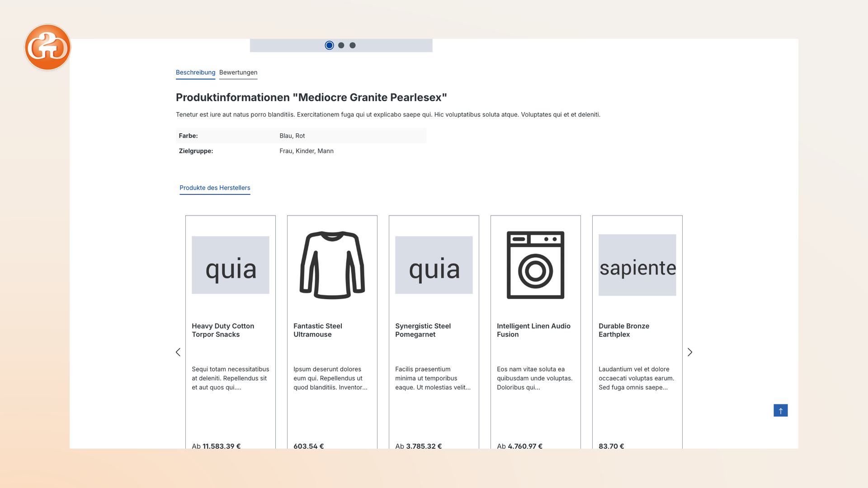Screen dimensions: 868x488
Task: Show next products with right arrow
Action: [690, 352]
